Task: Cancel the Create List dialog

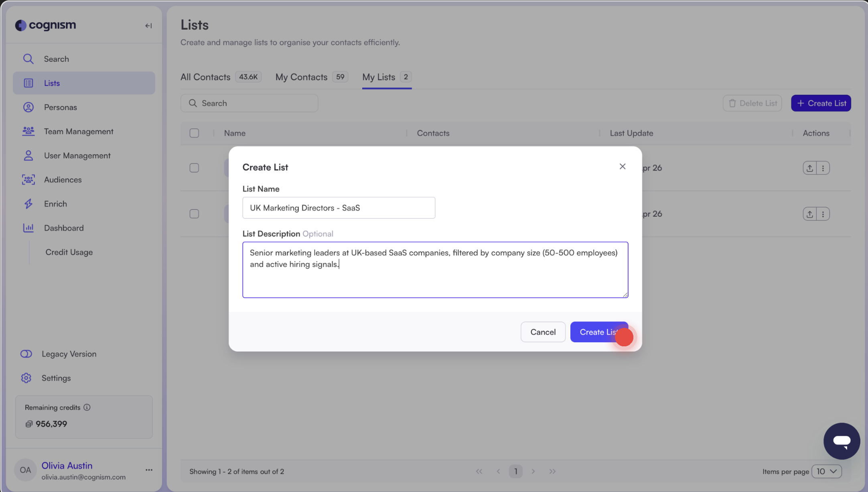Action: pos(543,332)
